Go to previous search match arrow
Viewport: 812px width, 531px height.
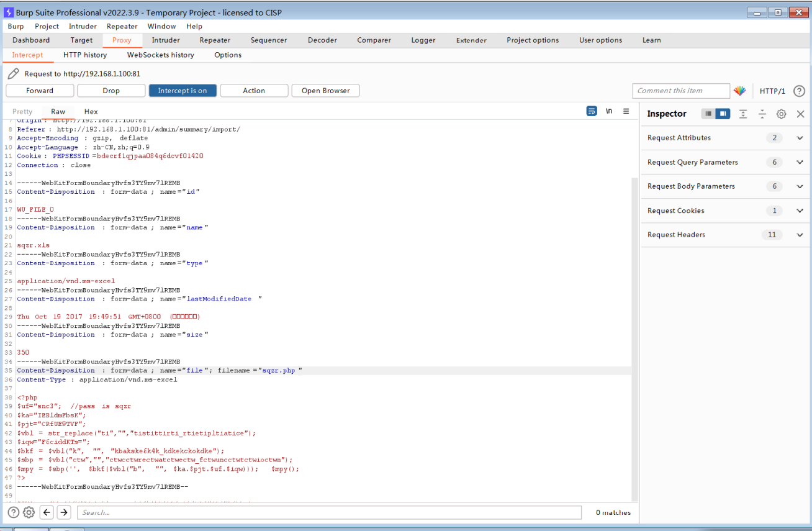tap(47, 512)
